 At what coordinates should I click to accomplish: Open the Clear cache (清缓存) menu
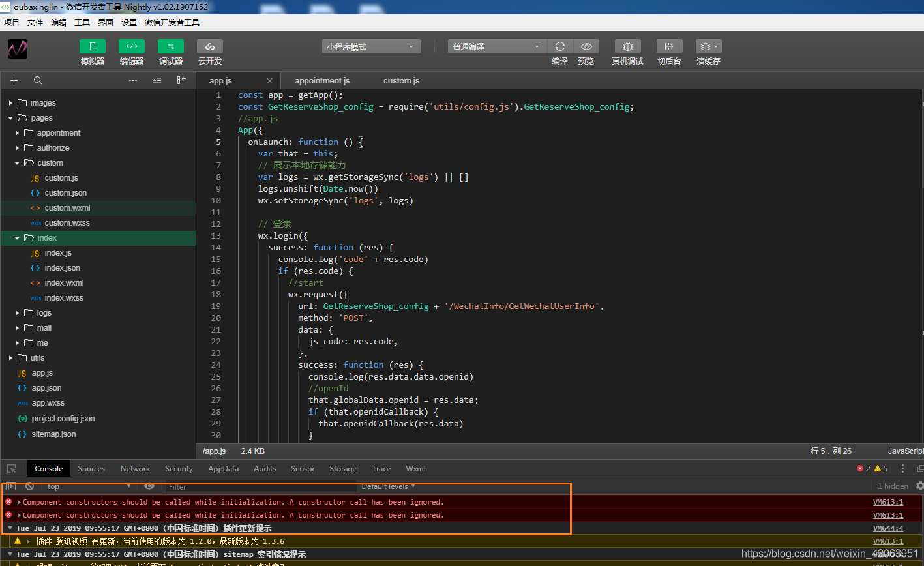708,46
